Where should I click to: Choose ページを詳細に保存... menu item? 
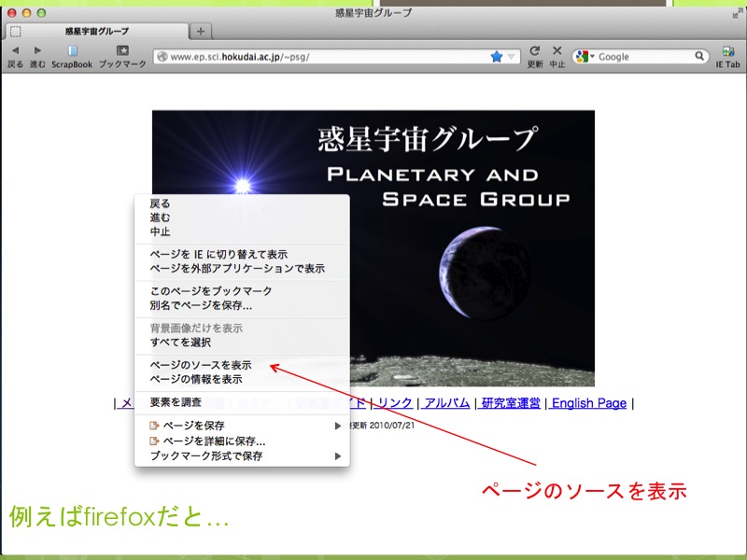(x=242, y=441)
